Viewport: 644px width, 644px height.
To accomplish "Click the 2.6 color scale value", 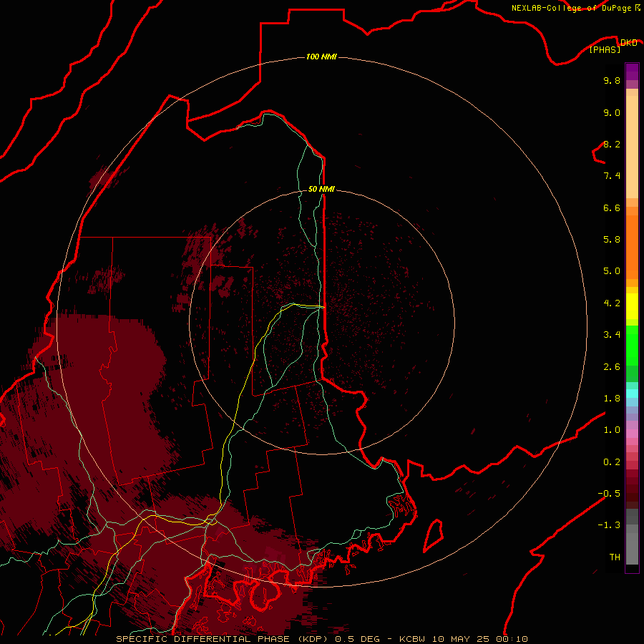I will pos(612,367).
